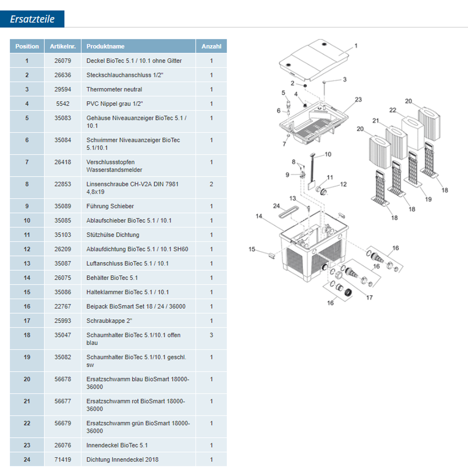
Task: Select article number 35082
Action: pyautogui.click(x=63, y=357)
